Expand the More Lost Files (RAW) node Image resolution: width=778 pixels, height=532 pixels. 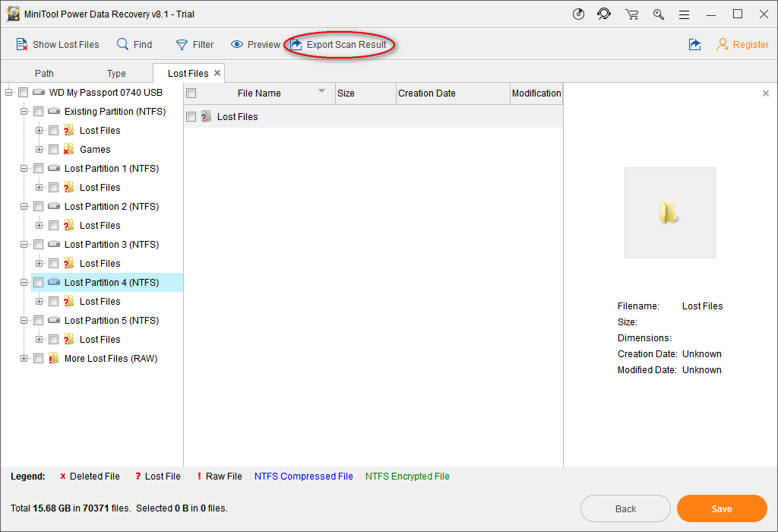coord(24,359)
